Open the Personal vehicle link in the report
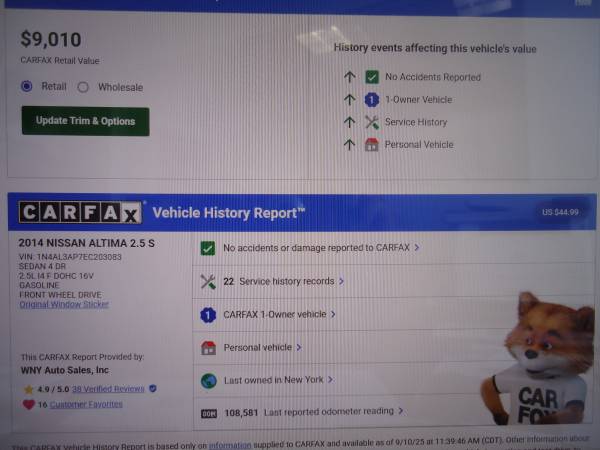Screen dimensions: 600x450 point(258,347)
